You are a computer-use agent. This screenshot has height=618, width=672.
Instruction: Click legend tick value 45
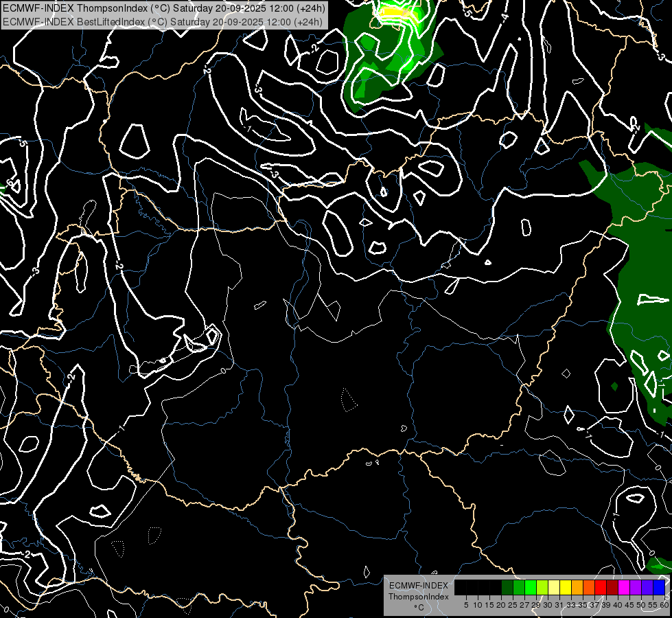click(629, 605)
